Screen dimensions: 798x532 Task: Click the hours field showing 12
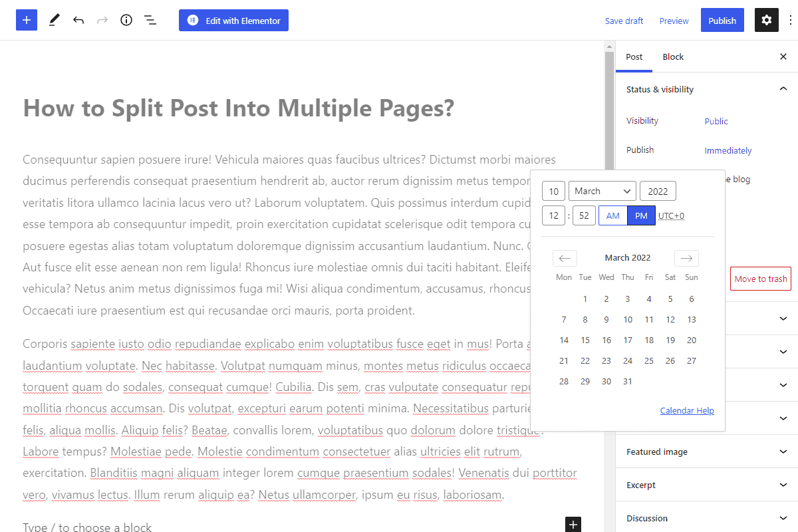(x=553, y=215)
